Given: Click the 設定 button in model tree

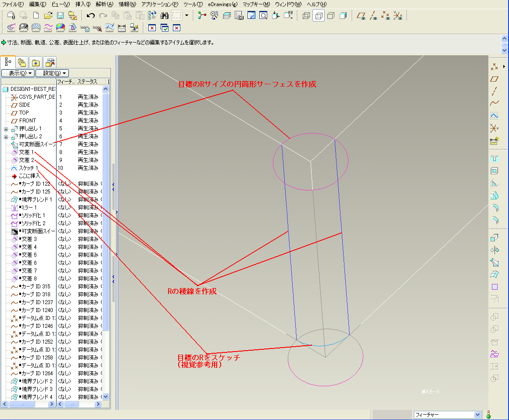Looking at the screenshot, I should click(52, 73).
